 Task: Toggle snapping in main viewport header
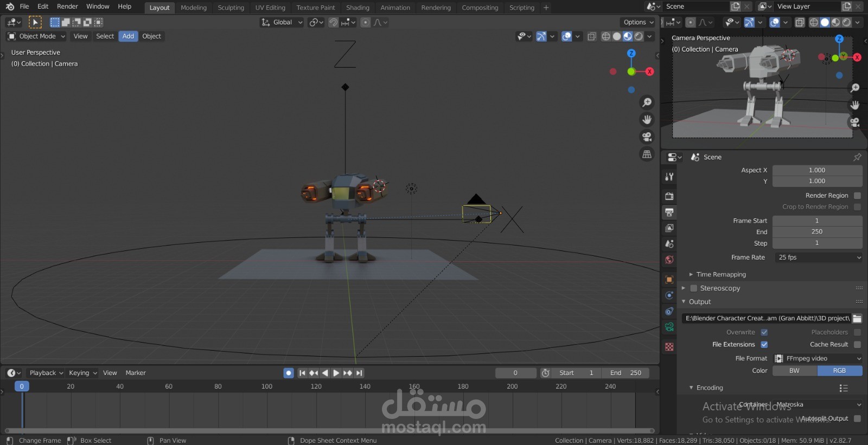point(334,22)
